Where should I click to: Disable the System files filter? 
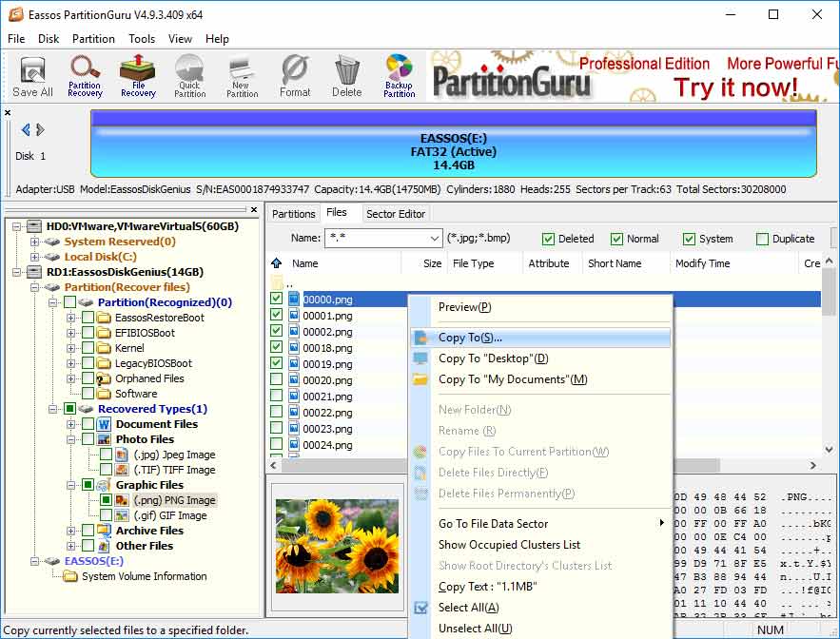(690, 239)
